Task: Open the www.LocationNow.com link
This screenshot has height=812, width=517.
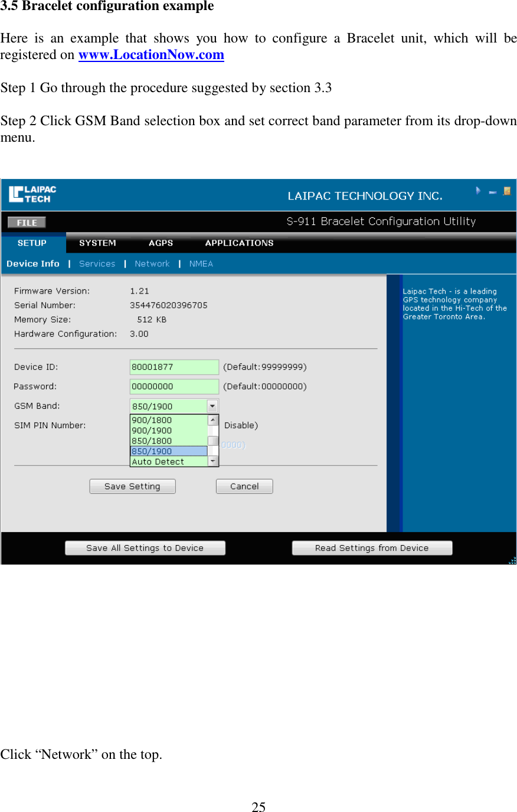Action: tap(151, 55)
